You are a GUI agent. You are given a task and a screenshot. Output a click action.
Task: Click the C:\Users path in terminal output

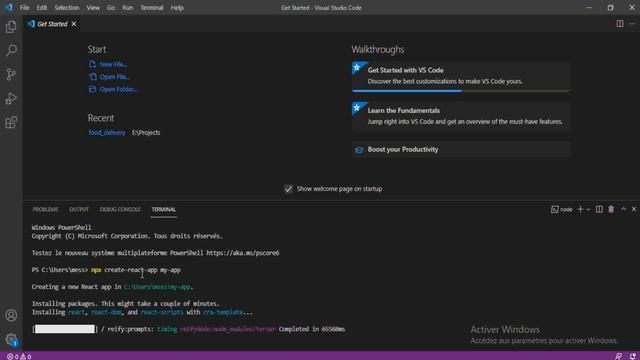(x=158, y=287)
